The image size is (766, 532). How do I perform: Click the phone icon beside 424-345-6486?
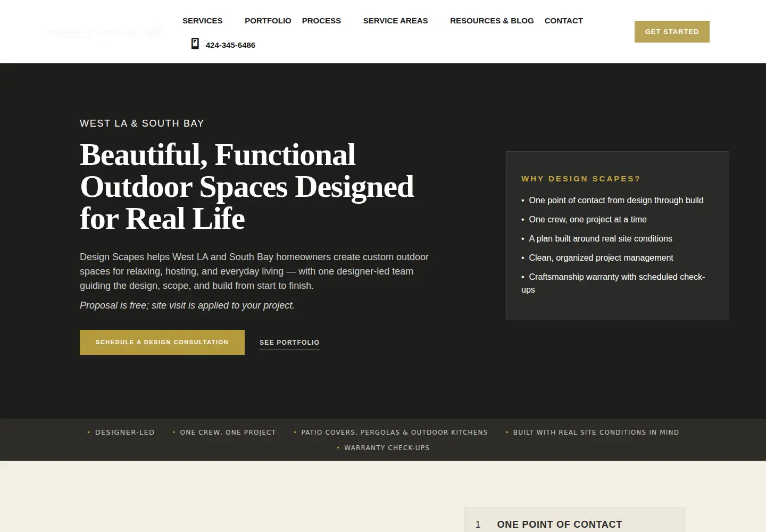point(195,44)
